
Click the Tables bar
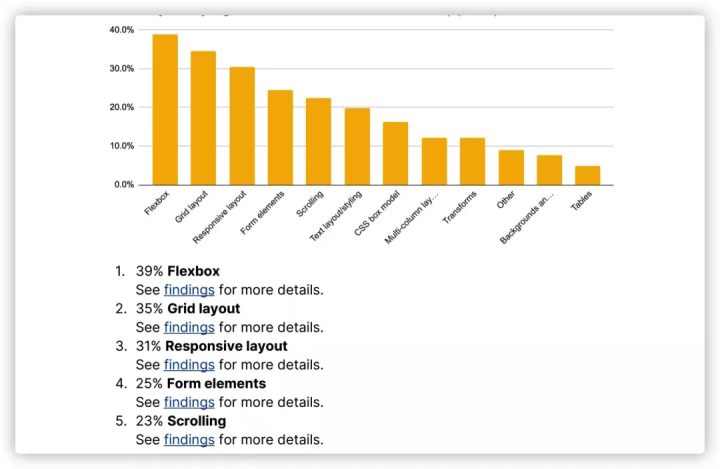click(587, 176)
